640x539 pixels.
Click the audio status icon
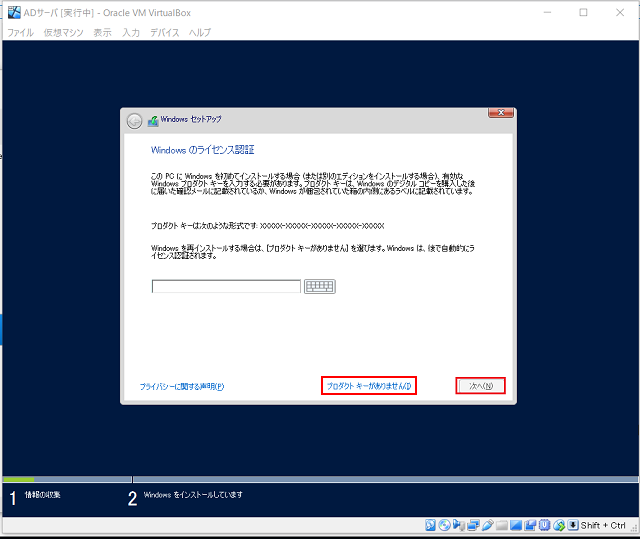pyautogui.click(x=459, y=525)
